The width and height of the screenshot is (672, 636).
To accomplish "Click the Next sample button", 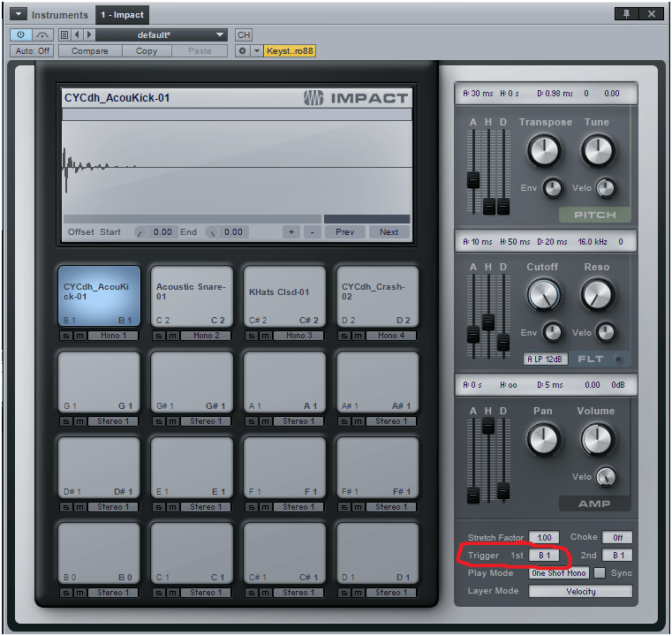I will pos(389,231).
